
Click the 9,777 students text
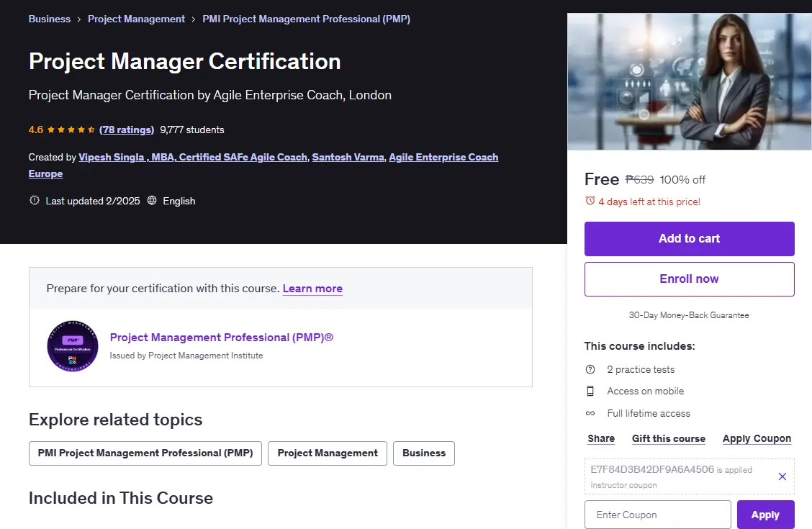[192, 130]
